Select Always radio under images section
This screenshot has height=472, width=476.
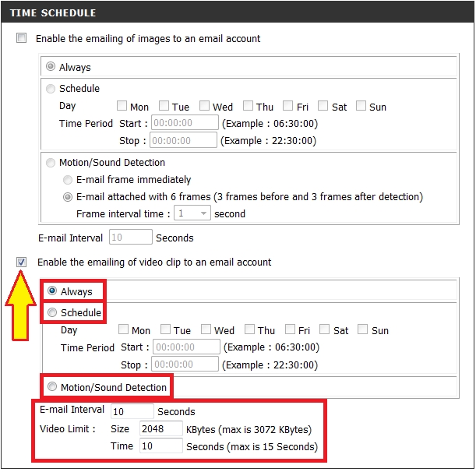pyautogui.click(x=51, y=68)
